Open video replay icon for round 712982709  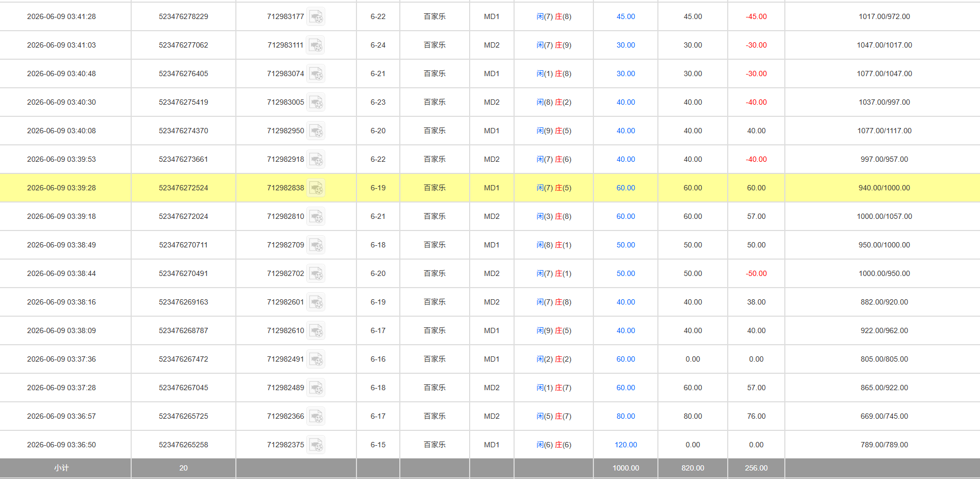tap(316, 245)
